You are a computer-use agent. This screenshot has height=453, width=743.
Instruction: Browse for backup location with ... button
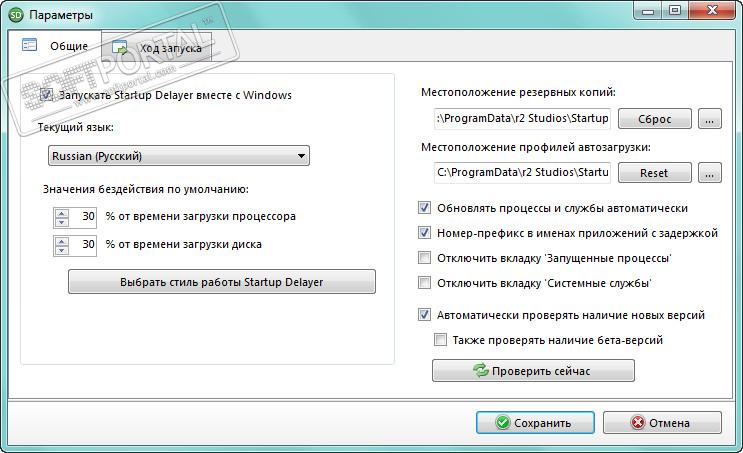[709, 119]
